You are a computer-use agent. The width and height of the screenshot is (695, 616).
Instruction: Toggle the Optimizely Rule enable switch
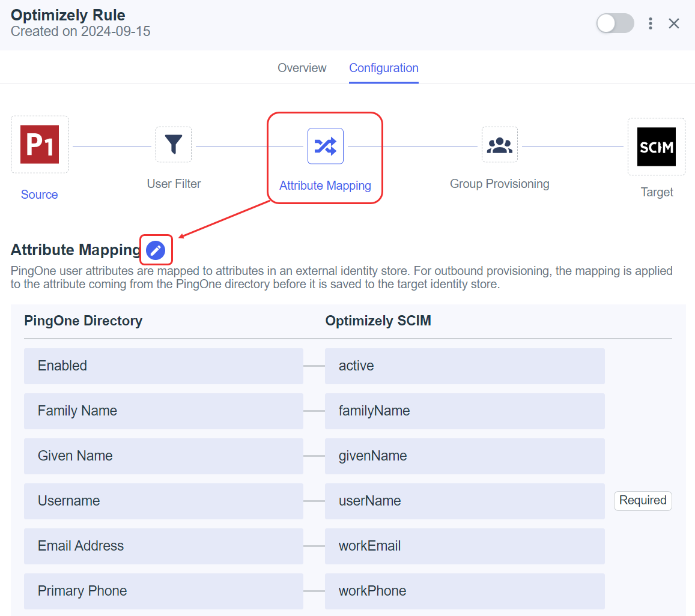pos(615,23)
